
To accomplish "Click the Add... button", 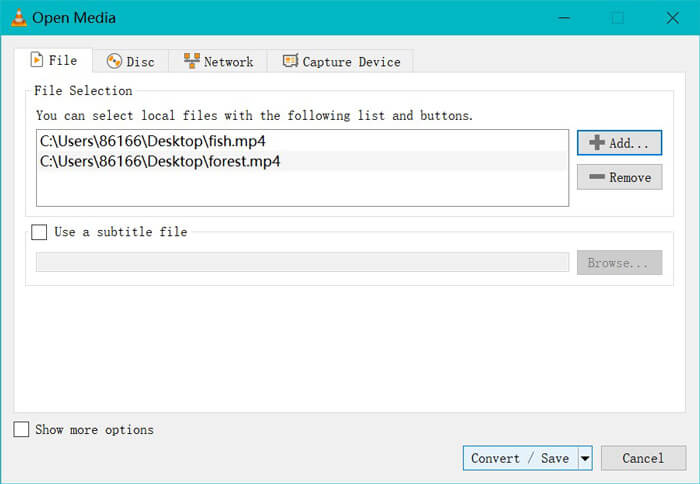I will tap(619, 143).
